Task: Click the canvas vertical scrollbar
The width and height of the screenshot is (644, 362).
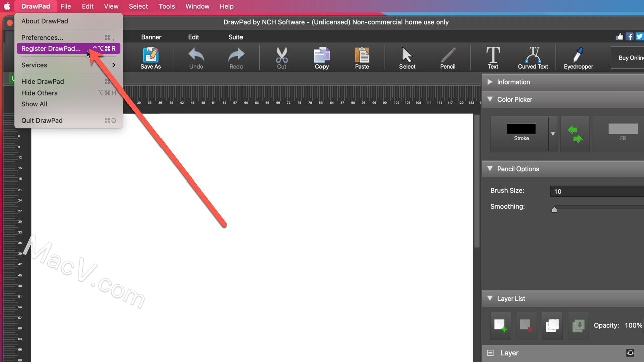Action: [477, 181]
